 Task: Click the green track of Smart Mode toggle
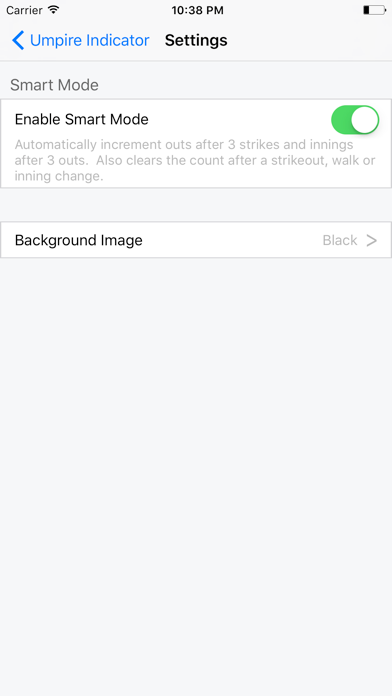[x=341, y=120]
